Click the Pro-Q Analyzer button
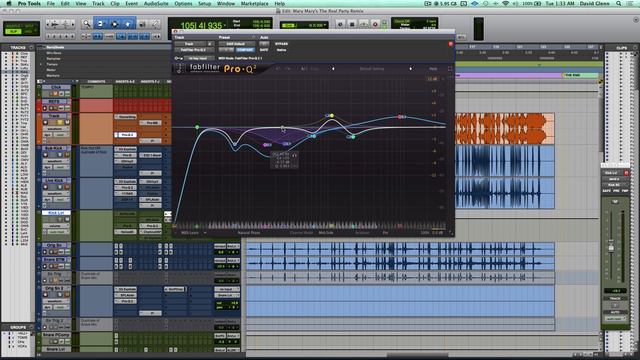 pos(362,233)
